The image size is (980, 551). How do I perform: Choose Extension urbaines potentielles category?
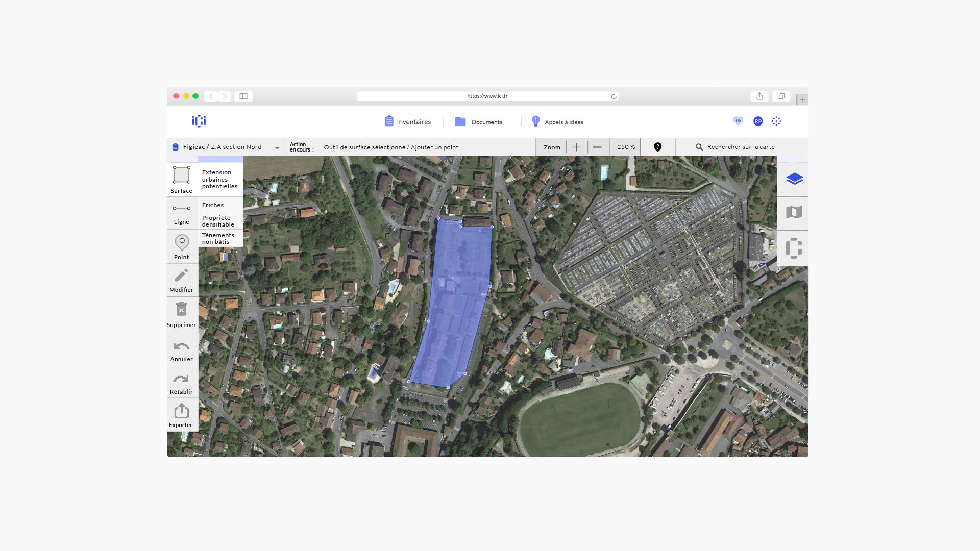[220, 180]
